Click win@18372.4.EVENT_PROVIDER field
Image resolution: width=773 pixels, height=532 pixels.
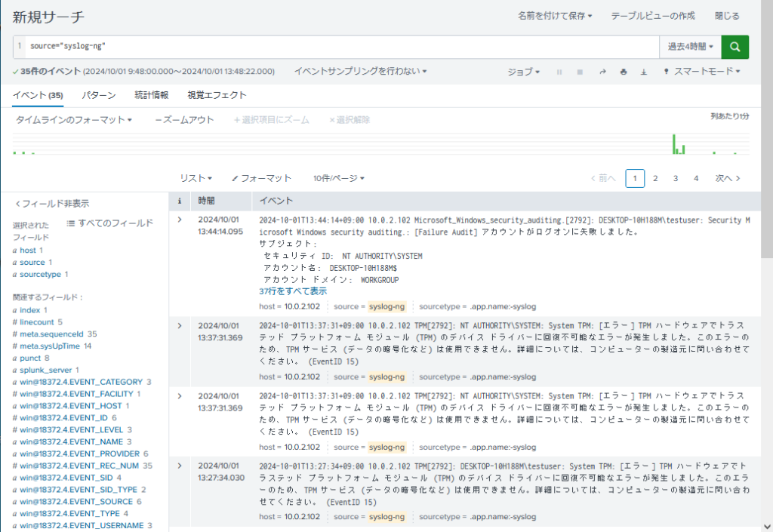pos(80,454)
